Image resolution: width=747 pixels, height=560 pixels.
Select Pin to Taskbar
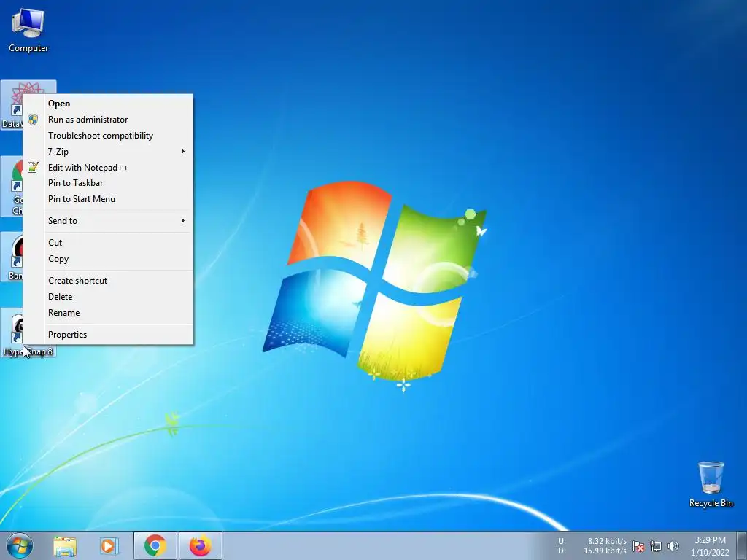[108, 183]
